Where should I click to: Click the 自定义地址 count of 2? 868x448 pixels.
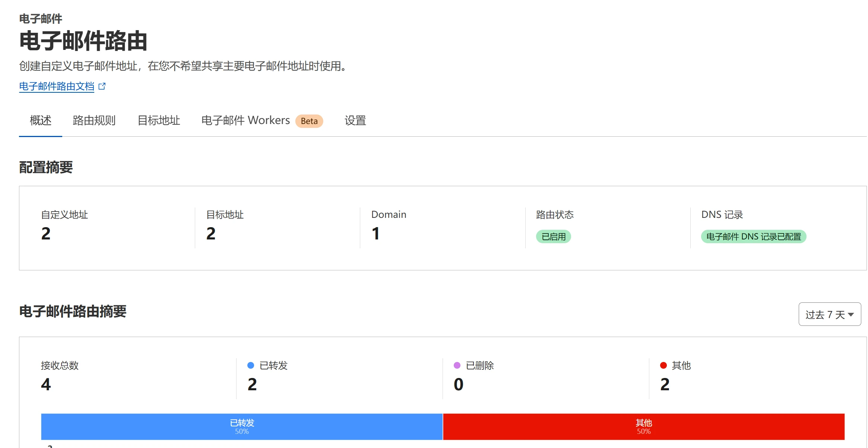tap(46, 234)
